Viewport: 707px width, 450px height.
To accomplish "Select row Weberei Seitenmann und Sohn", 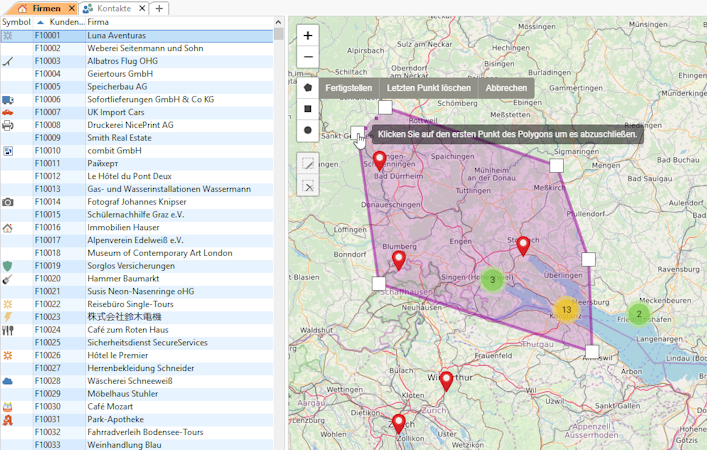I will (137, 48).
